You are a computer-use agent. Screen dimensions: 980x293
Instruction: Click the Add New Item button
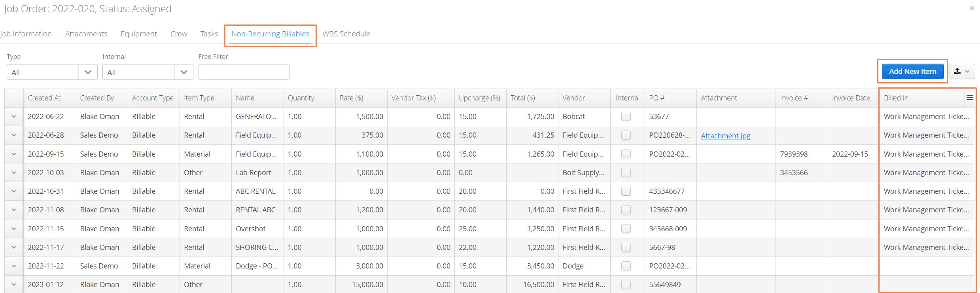913,72
